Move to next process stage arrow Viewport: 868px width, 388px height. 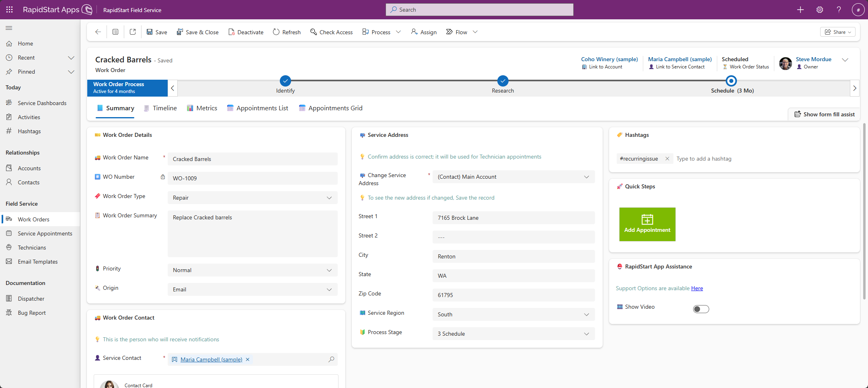tap(855, 88)
